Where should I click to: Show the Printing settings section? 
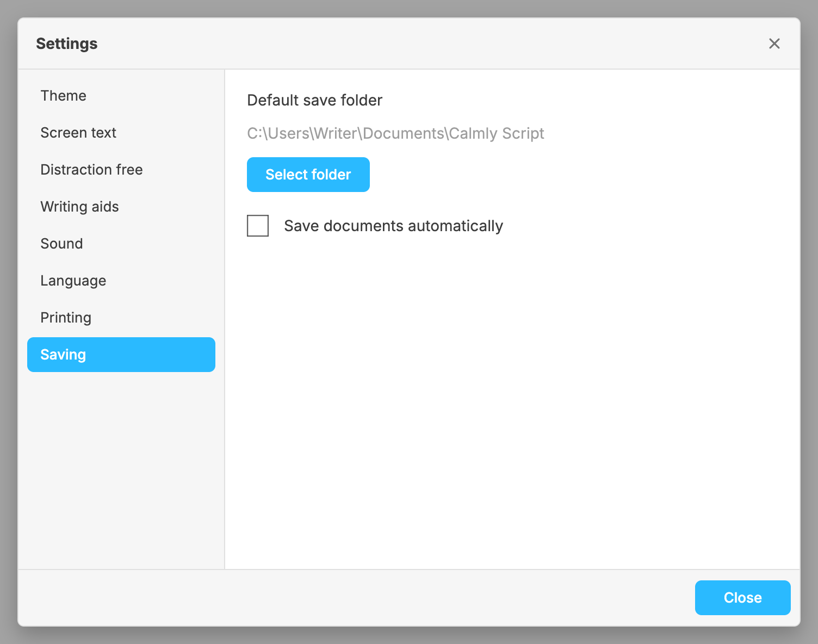point(121,318)
